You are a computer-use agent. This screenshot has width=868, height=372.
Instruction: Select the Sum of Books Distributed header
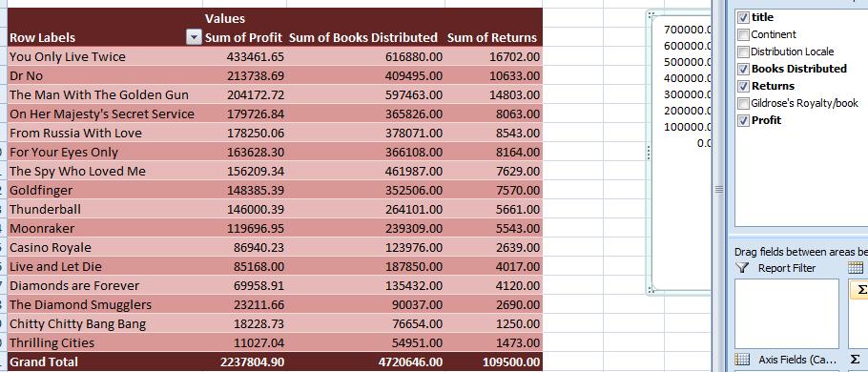coord(363,37)
